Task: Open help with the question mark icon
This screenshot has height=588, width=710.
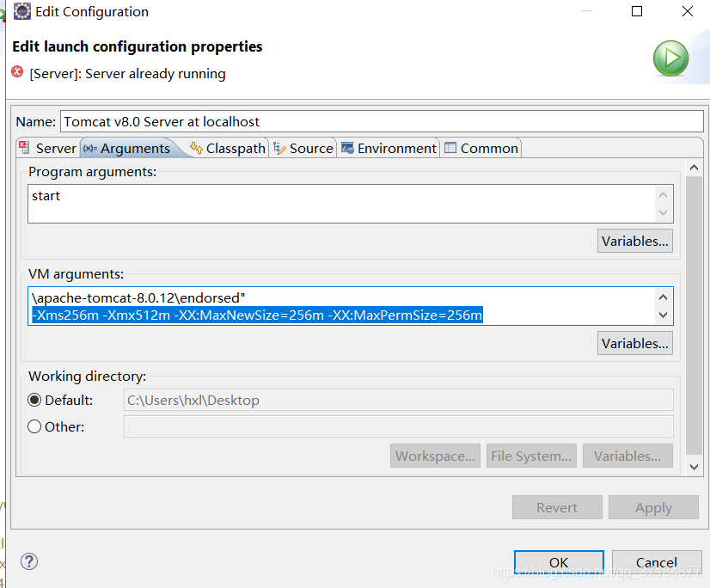Action: coord(29,561)
